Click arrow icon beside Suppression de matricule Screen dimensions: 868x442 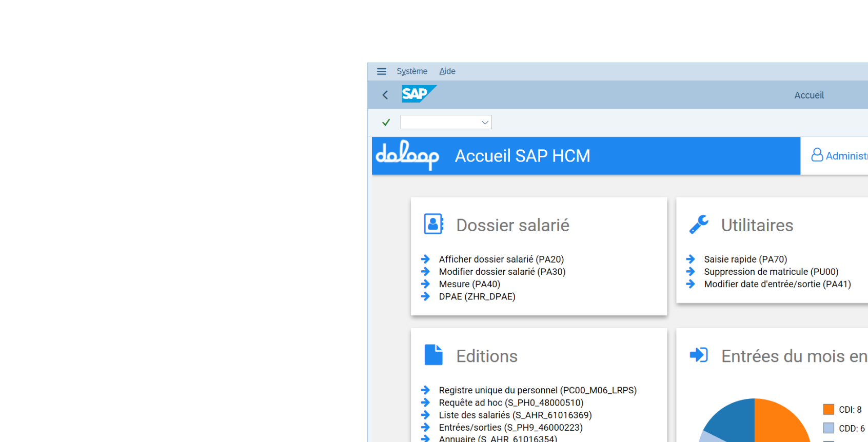(691, 271)
